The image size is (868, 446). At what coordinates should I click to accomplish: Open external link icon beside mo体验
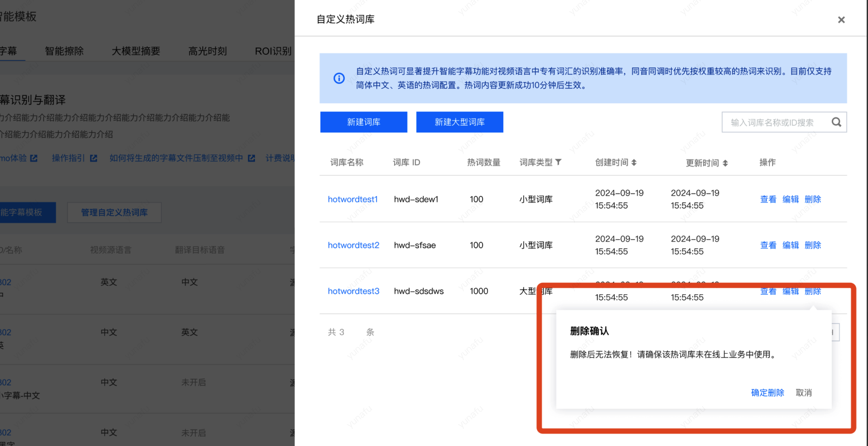(34, 158)
